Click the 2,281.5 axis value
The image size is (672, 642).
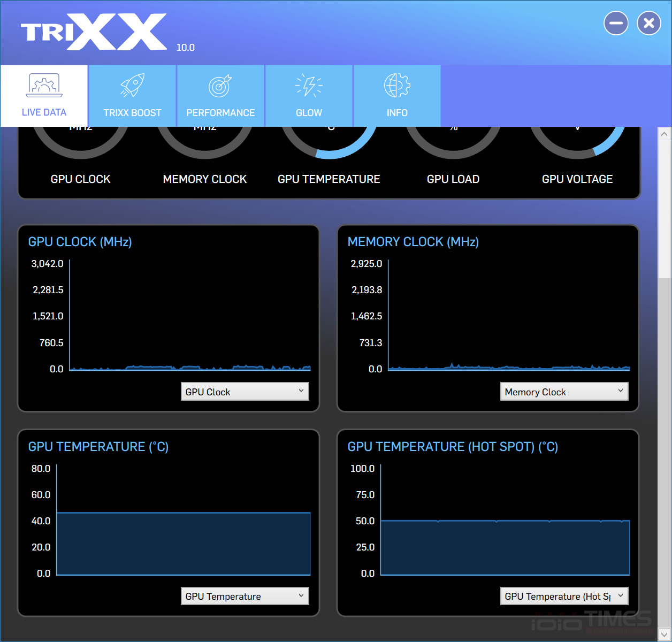pos(48,290)
